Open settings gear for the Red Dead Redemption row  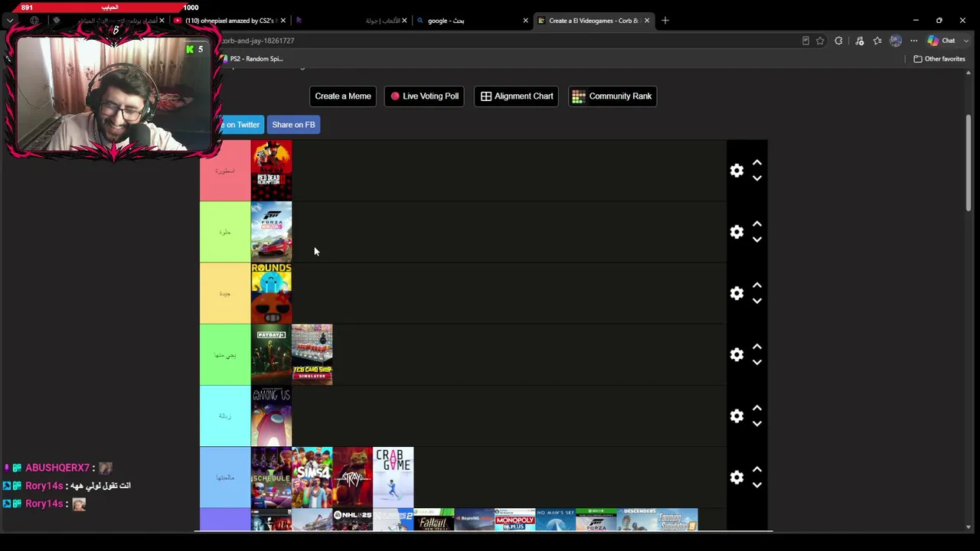coord(737,171)
